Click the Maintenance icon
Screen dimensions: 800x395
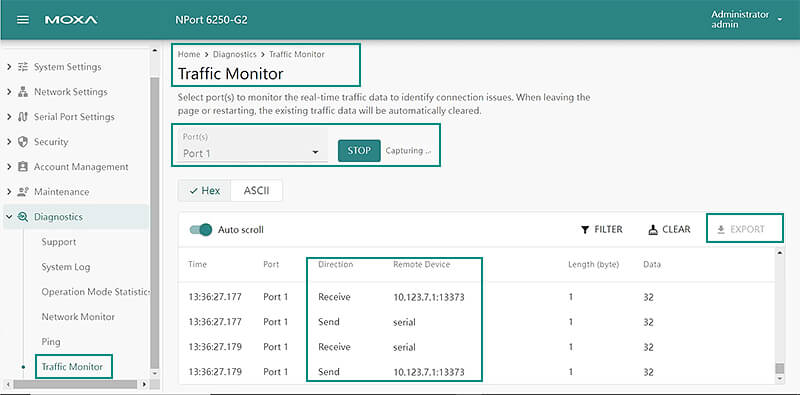click(23, 192)
